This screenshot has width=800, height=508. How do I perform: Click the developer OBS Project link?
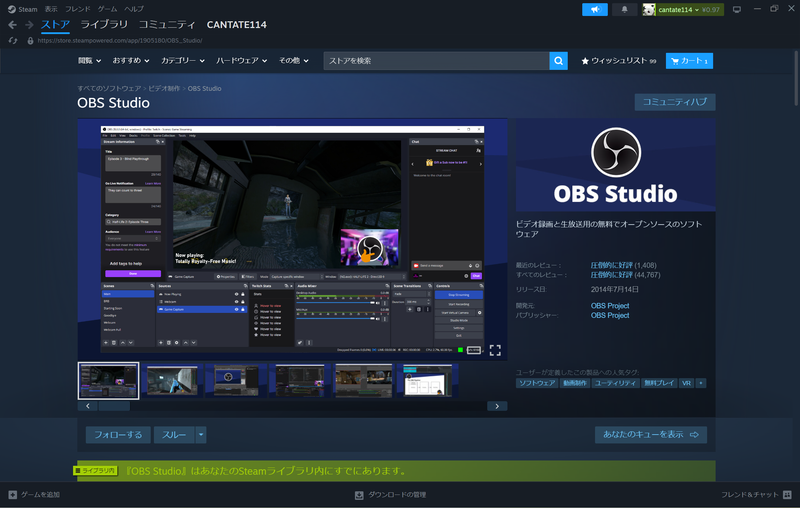coord(610,306)
